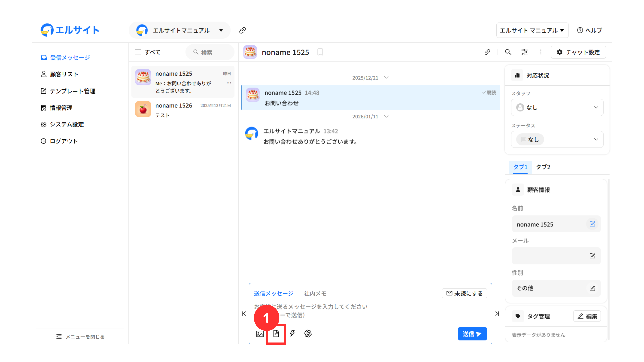The width and height of the screenshot is (644, 362).
Task: Focus the 検索 search input field
Action: coord(211,52)
